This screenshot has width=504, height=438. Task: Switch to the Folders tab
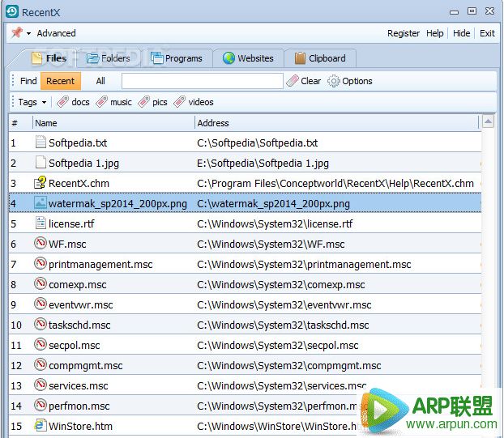(109, 58)
